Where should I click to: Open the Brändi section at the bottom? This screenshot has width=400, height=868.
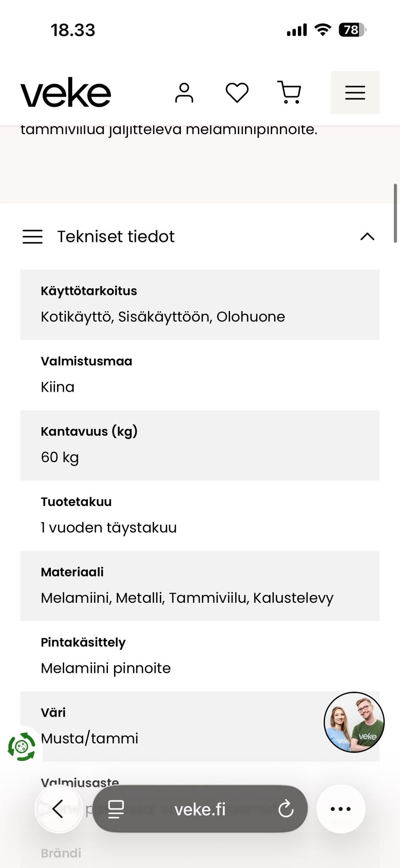pos(61,853)
